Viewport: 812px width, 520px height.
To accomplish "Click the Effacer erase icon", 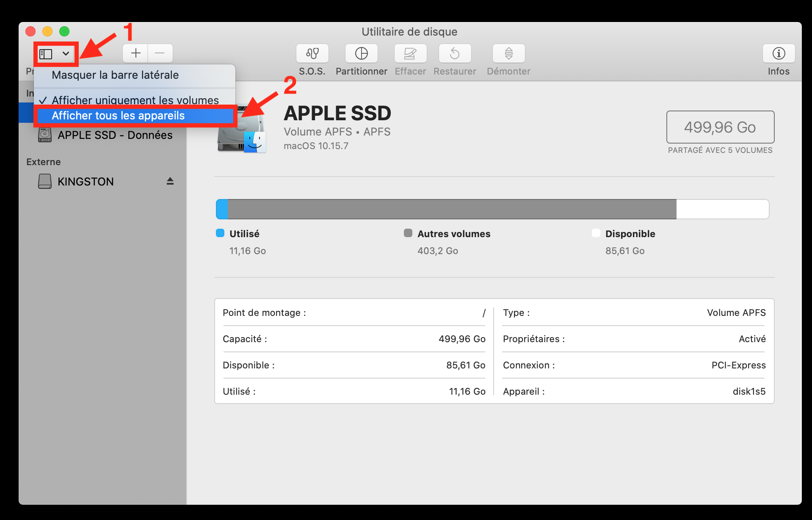I will tap(410, 53).
